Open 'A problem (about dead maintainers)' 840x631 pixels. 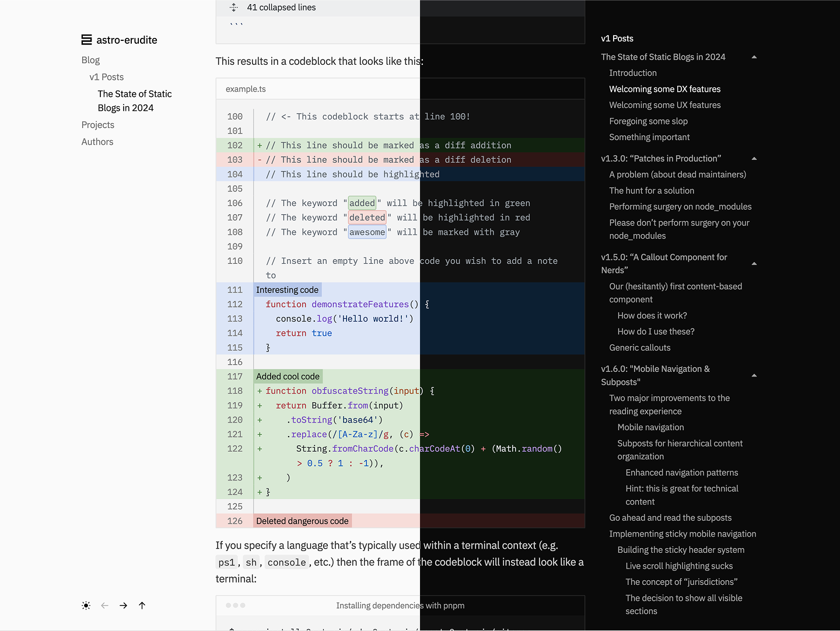point(678,175)
